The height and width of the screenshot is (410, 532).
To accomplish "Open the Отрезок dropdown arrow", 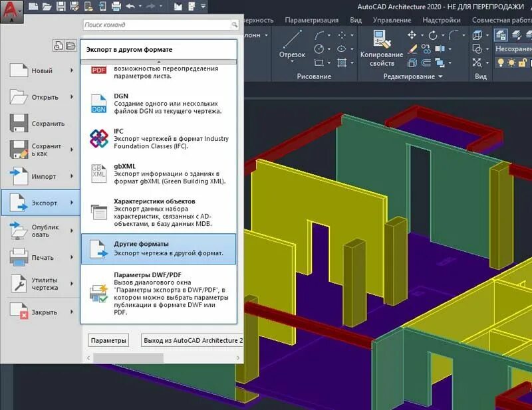I will click(x=292, y=62).
